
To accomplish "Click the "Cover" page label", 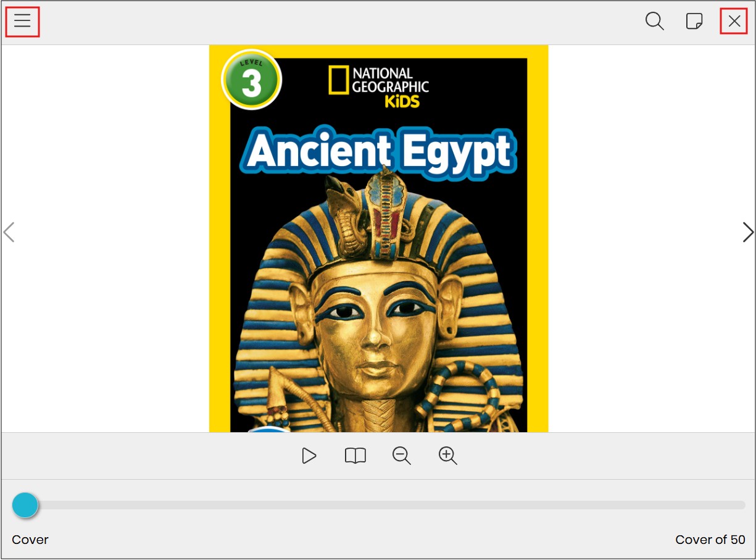I will (x=30, y=540).
